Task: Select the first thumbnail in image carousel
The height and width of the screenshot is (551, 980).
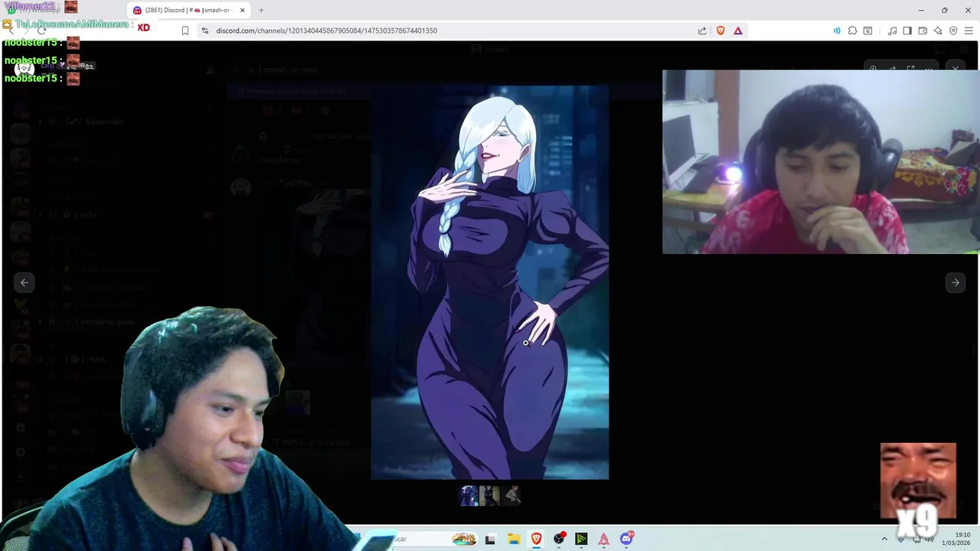Action: point(469,496)
